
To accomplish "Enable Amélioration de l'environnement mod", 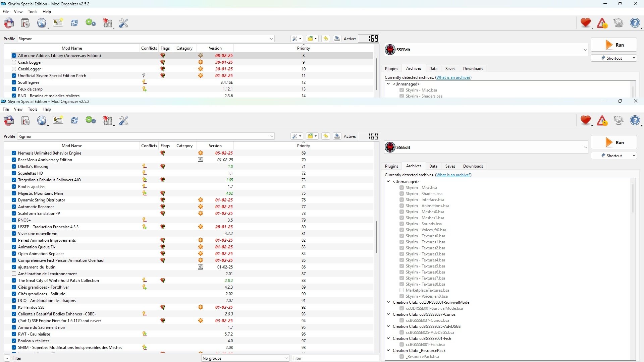I will pyautogui.click(x=14, y=274).
